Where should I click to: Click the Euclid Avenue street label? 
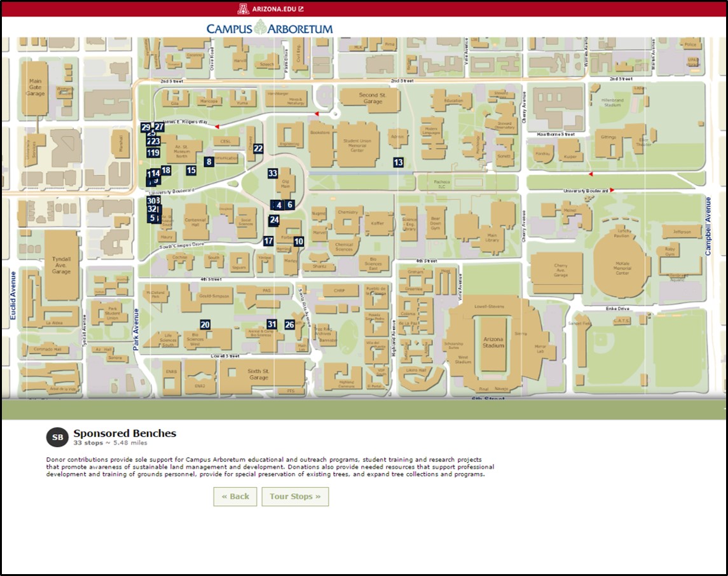point(13,296)
